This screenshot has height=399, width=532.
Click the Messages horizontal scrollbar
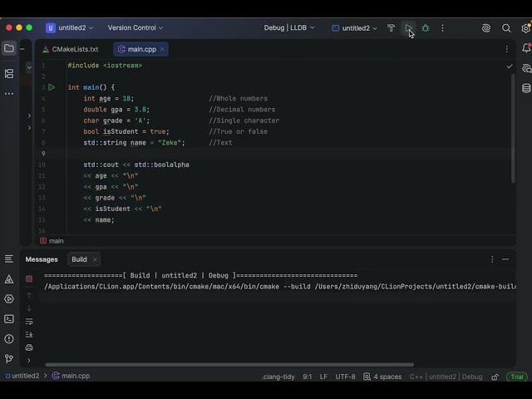click(229, 365)
